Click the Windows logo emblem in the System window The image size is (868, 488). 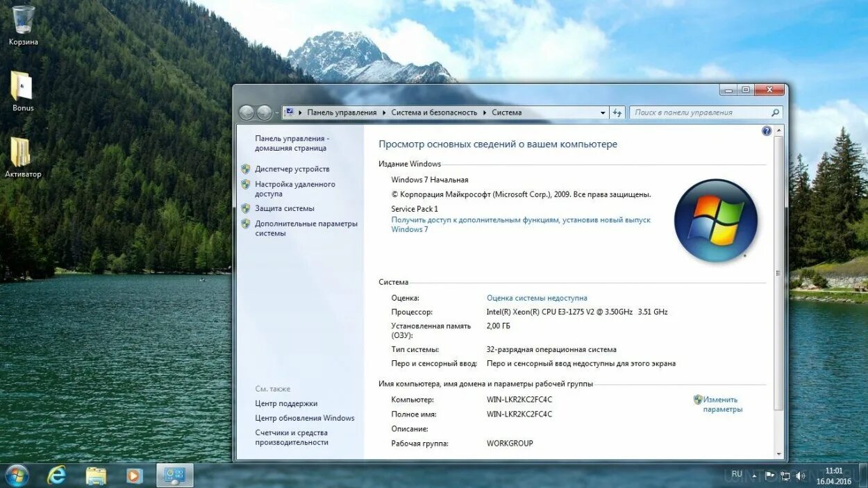point(716,221)
